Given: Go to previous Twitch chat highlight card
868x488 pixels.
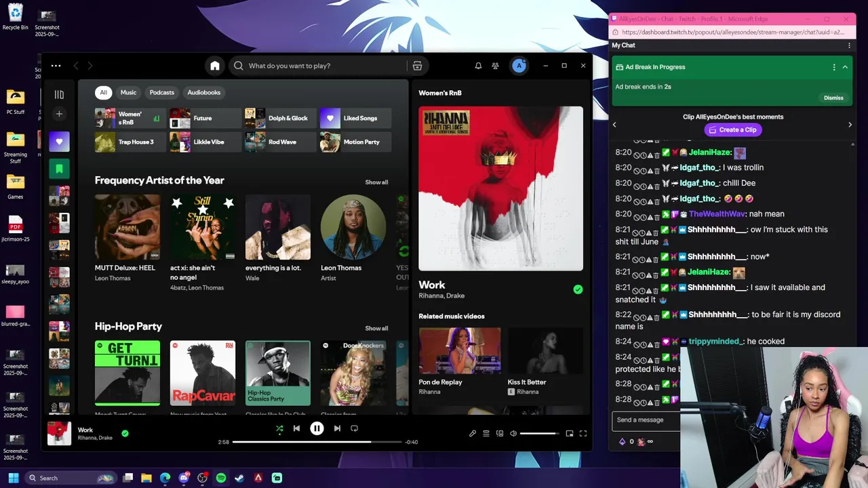Looking at the screenshot, I should (x=614, y=125).
